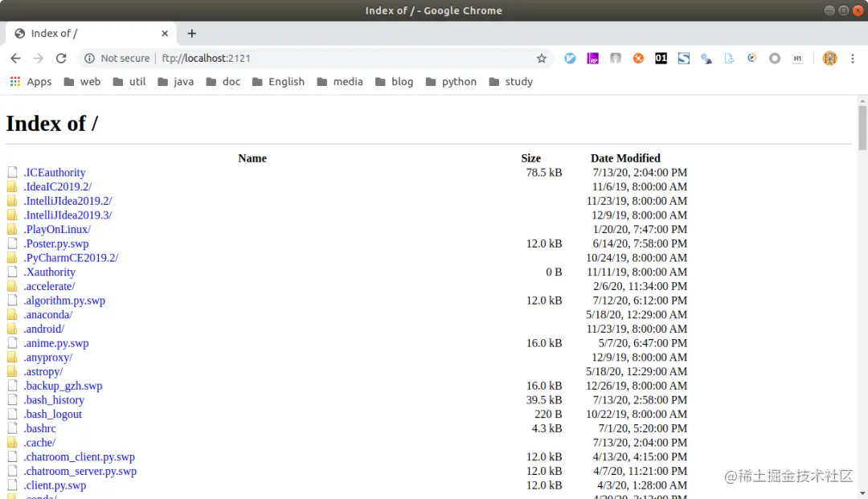Reload the FTP index page
This screenshot has width=868, height=499.
click(61, 58)
